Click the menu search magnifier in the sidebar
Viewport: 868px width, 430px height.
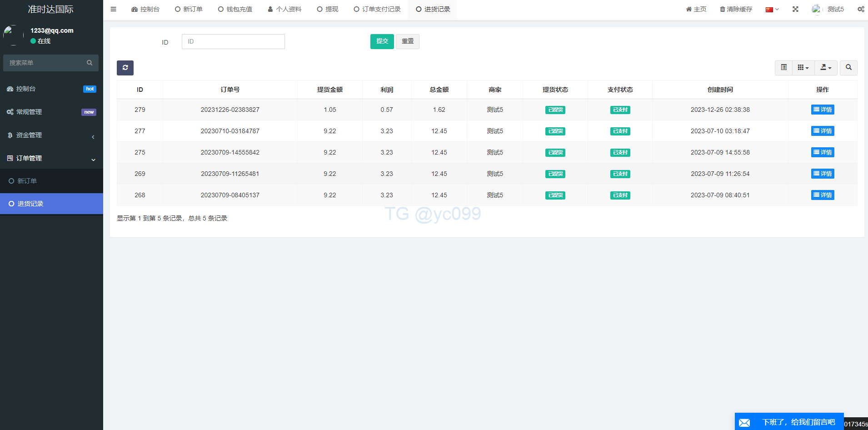[89, 63]
